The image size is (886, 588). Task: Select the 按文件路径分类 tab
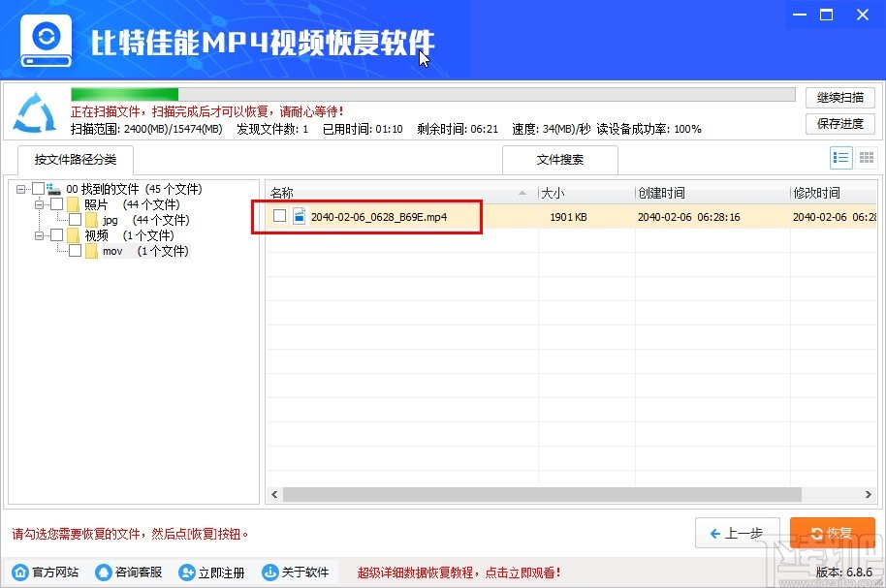pos(74,160)
